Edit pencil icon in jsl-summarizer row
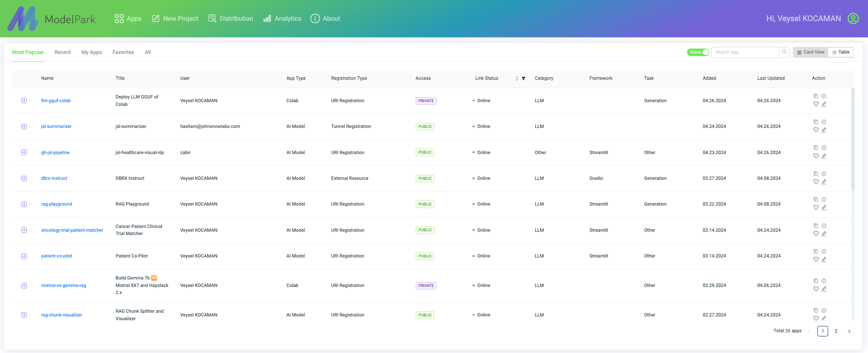 824,130
